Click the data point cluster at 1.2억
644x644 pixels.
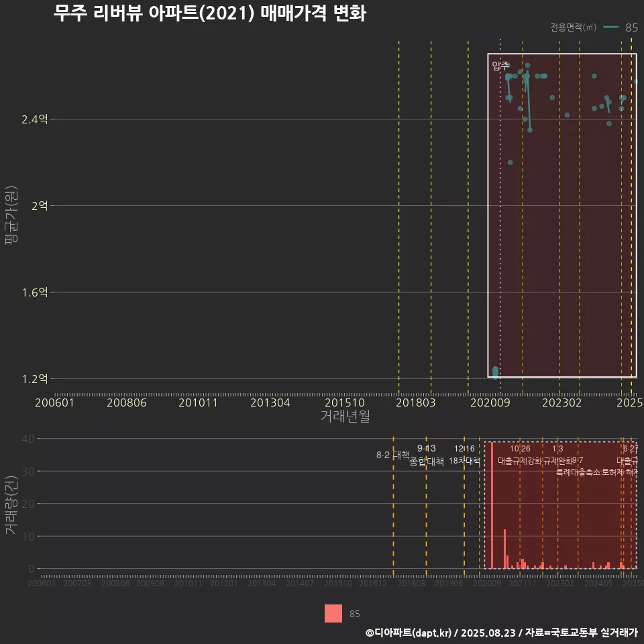495,372
